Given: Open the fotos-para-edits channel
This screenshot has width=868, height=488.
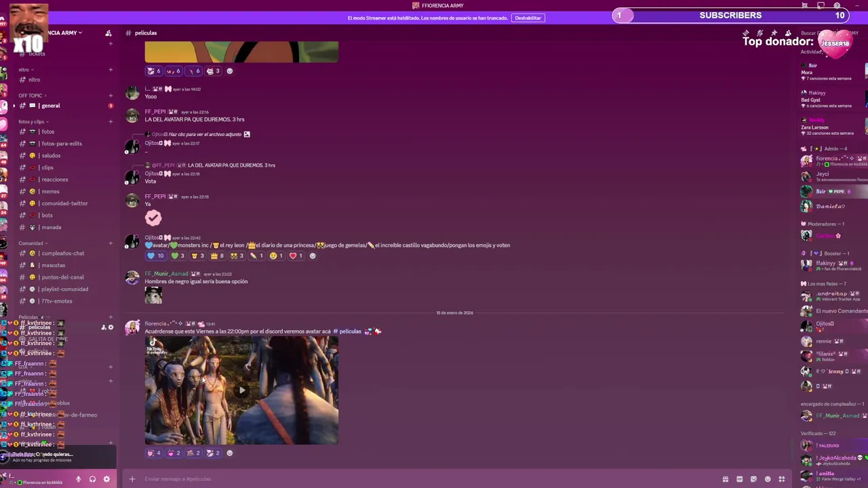Looking at the screenshot, I should point(65,144).
